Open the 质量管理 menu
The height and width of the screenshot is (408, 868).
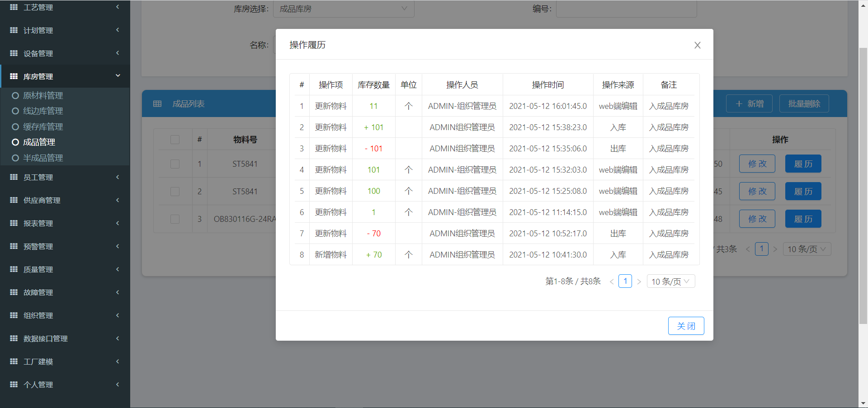tap(65, 269)
